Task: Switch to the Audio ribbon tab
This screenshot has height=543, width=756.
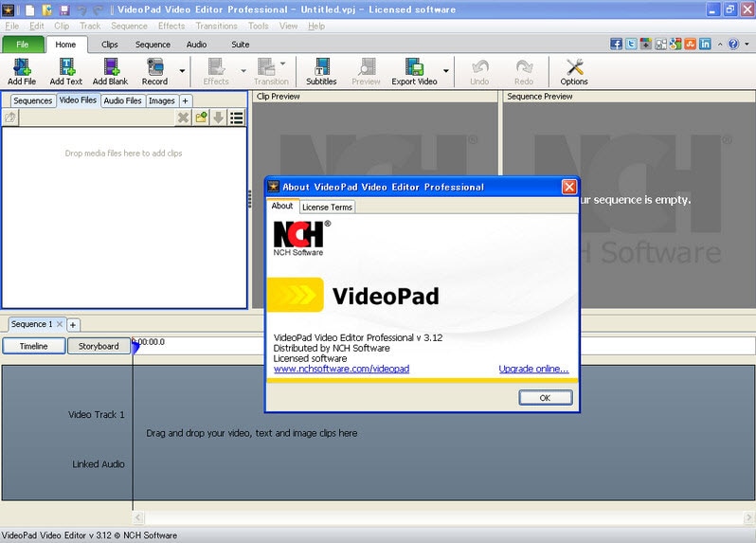Action: [197, 45]
